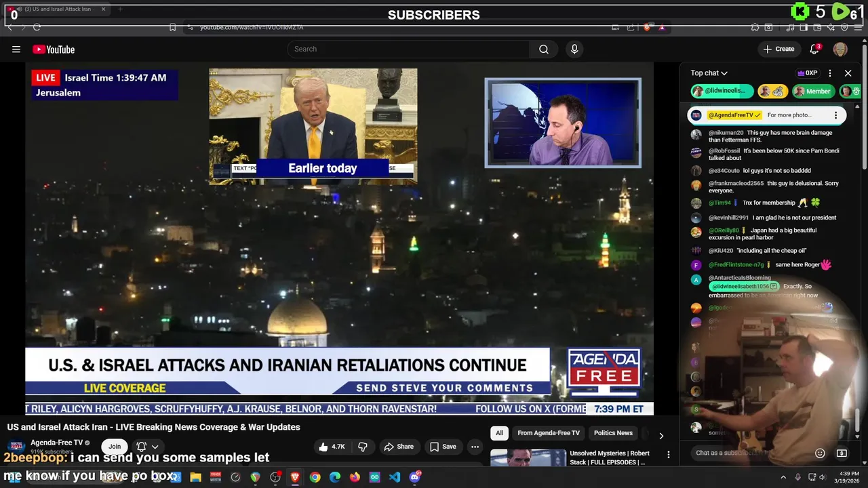This screenshot has height=488, width=868.
Task: Open the Brave VPN shield icon
Action: 844,27
